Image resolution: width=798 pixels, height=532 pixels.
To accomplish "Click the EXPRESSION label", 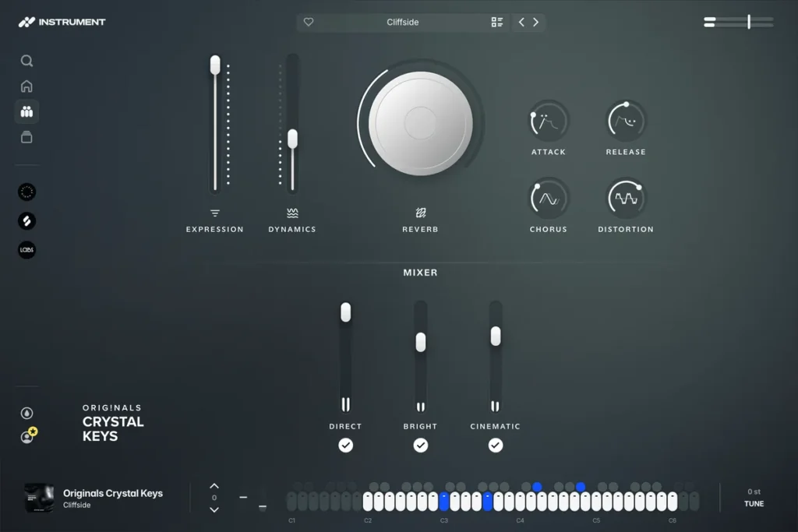I will [x=215, y=229].
